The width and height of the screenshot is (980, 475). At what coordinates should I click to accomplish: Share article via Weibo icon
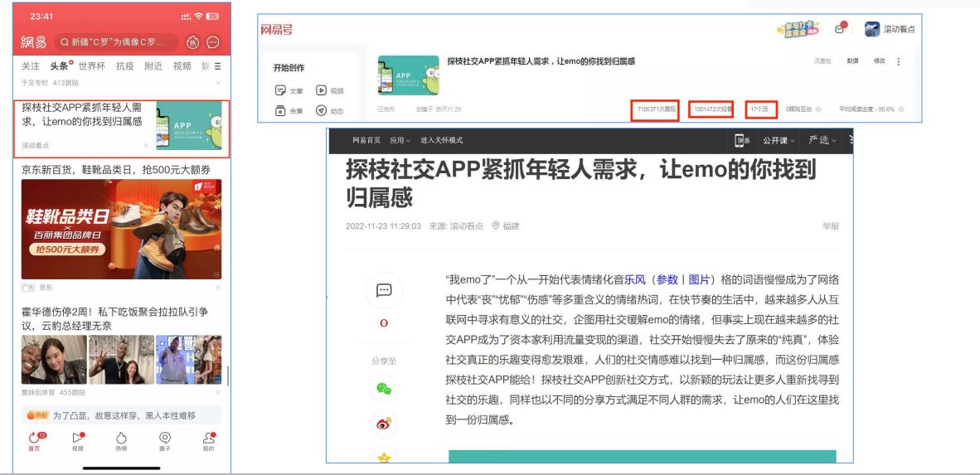(x=384, y=424)
